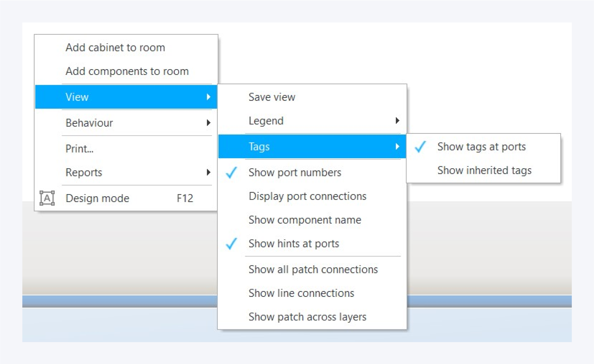Screen dimensions: 594x364
Task: Disable Show port numbers checkmark
Action: 294,173
